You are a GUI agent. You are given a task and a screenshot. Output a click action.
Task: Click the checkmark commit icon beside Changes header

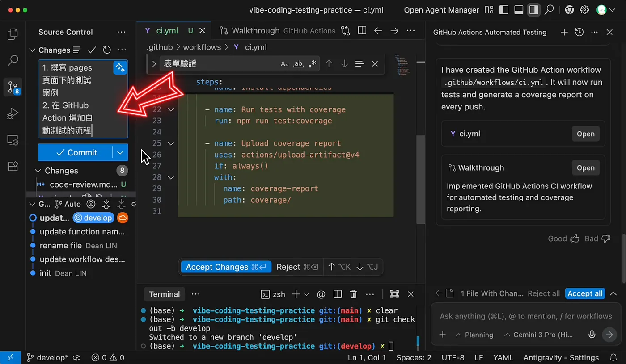pos(92,50)
